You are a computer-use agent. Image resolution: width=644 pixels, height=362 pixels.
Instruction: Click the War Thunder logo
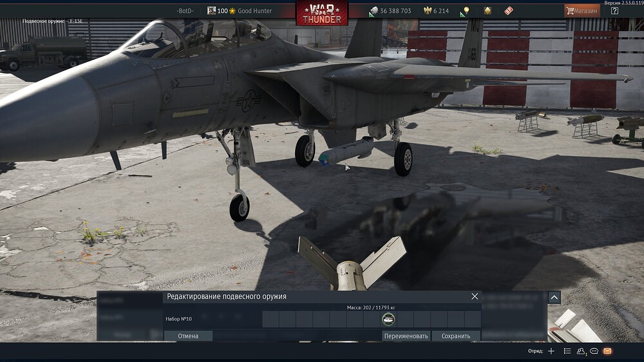tap(321, 12)
